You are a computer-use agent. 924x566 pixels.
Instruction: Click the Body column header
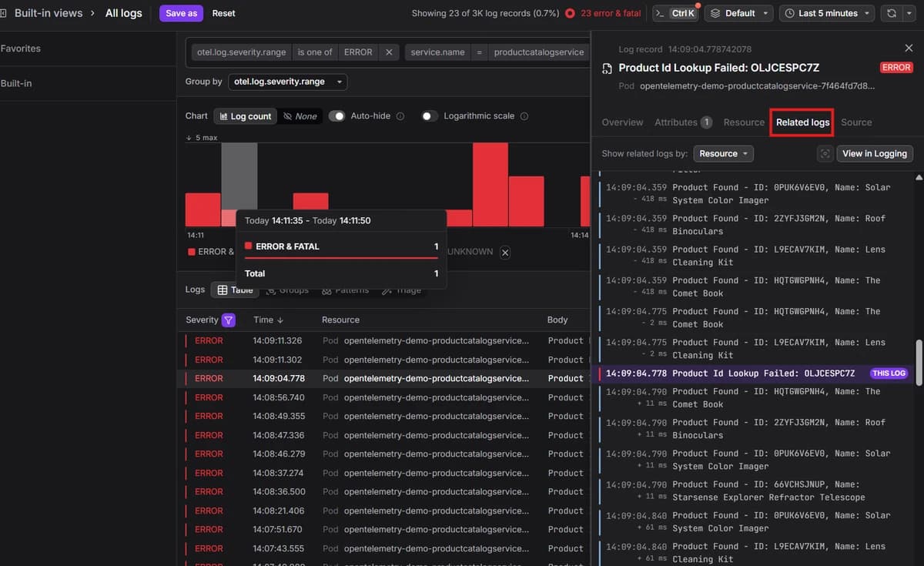click(557, 320)
